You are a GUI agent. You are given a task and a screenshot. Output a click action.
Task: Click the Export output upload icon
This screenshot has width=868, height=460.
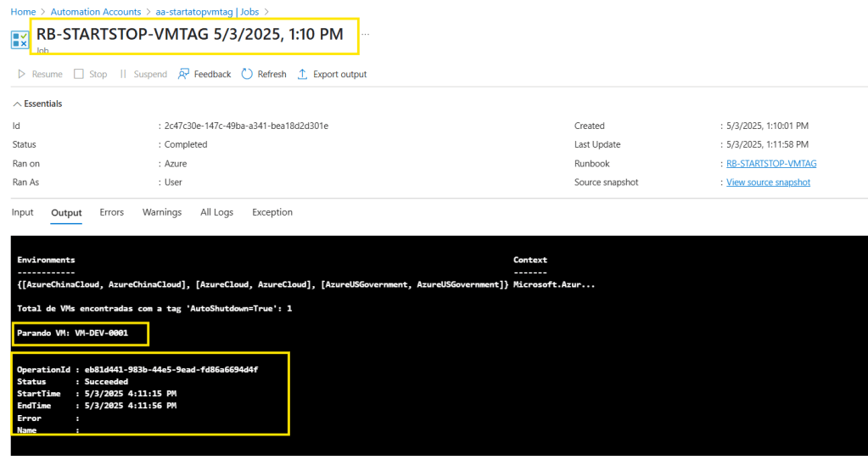pos(302,75)
